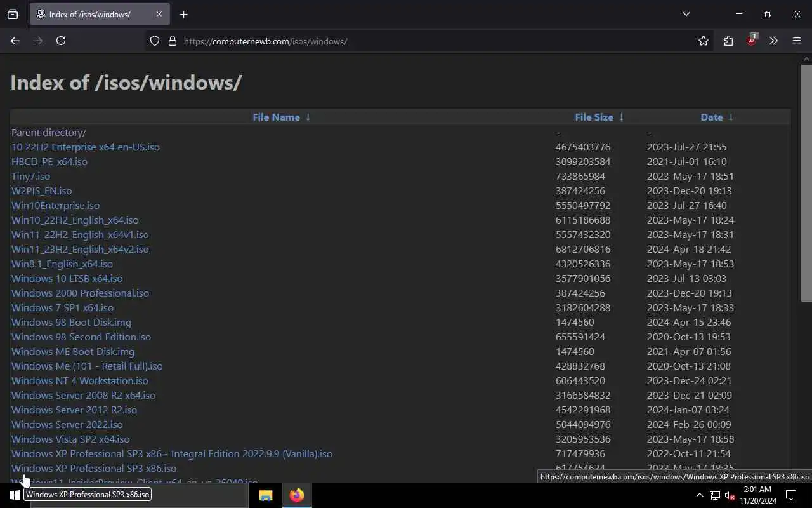Open Windows 10 LTSB x64.iso link

tap(67, 278)
